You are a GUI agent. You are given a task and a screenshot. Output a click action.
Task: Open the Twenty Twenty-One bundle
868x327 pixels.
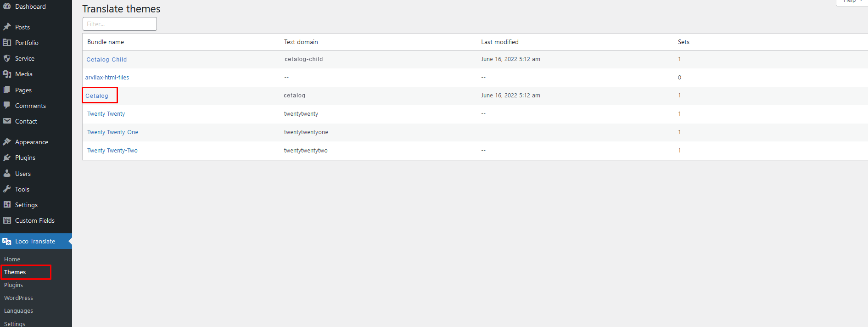[112, 132]
